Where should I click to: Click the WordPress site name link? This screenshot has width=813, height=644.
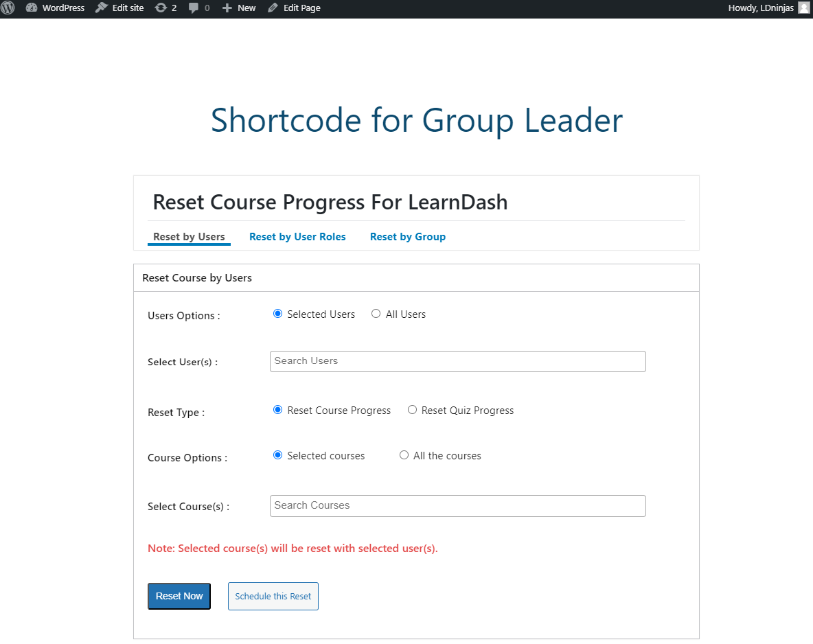(x=63, y=8)
